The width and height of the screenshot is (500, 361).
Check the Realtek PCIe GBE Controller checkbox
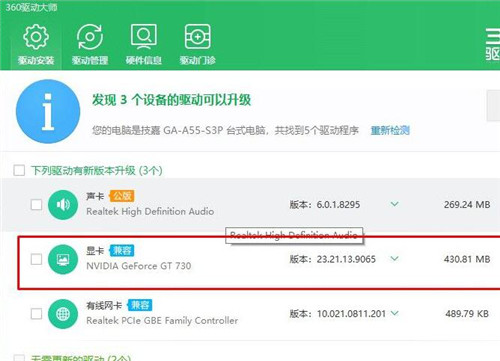tap(36, 314)
